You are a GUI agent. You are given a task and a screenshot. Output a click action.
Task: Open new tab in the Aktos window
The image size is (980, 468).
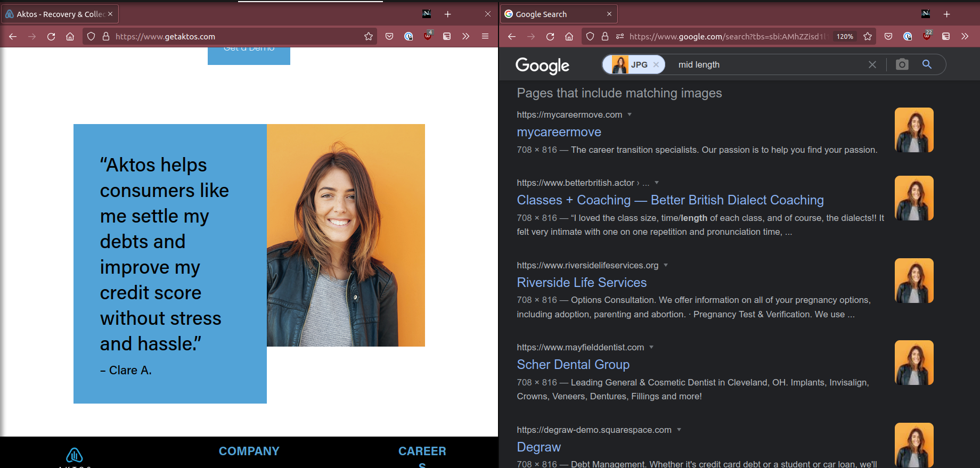pyautogui.click(x=448, y=14)
